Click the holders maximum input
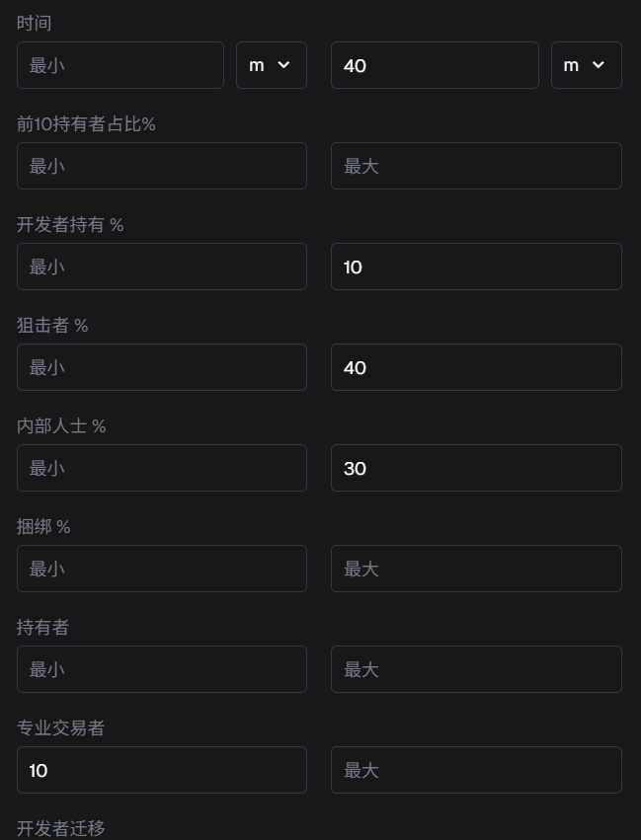This screenshot has height=840, width=641. pyautogui.click(x=476, y=669)
